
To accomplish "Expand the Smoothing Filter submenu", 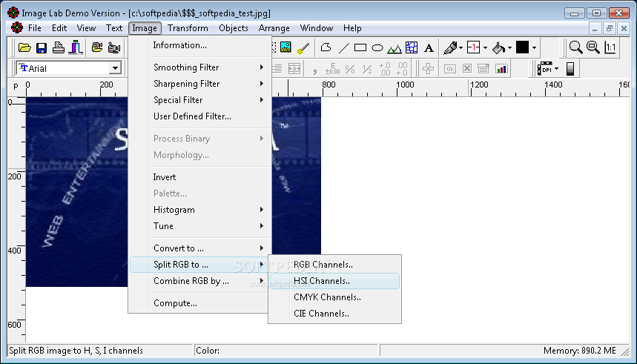I will [x=200, y=67].
